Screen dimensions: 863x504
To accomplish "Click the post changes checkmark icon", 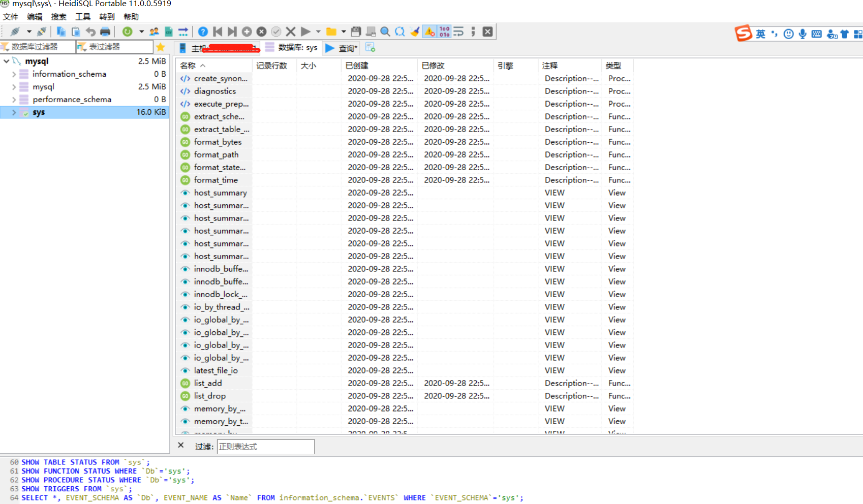I will click(276, 31).
